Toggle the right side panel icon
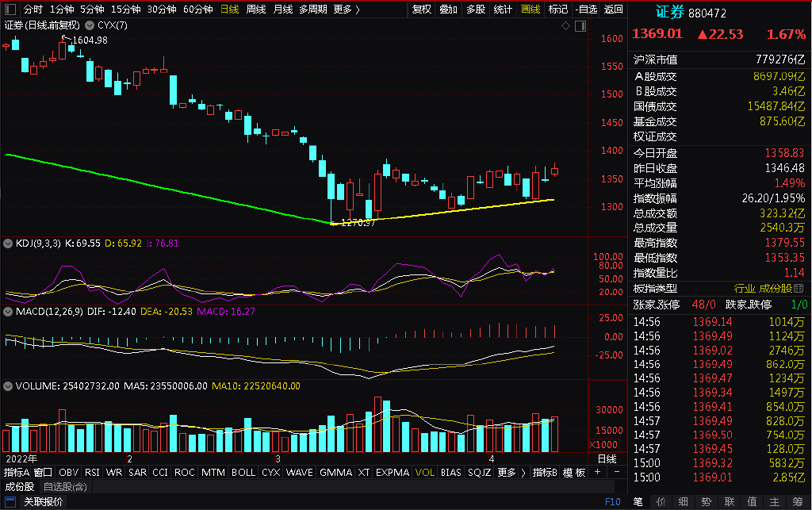 click(x=580, y=26)
